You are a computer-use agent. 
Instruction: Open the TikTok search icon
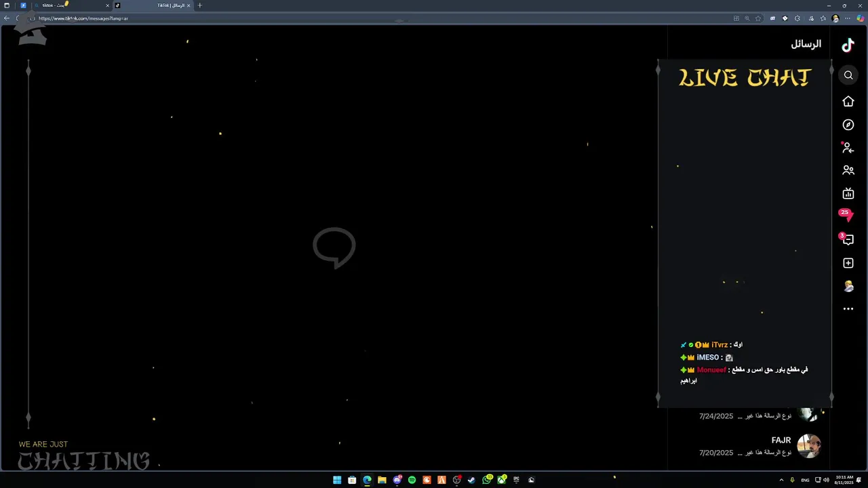(x=848, y=75)
